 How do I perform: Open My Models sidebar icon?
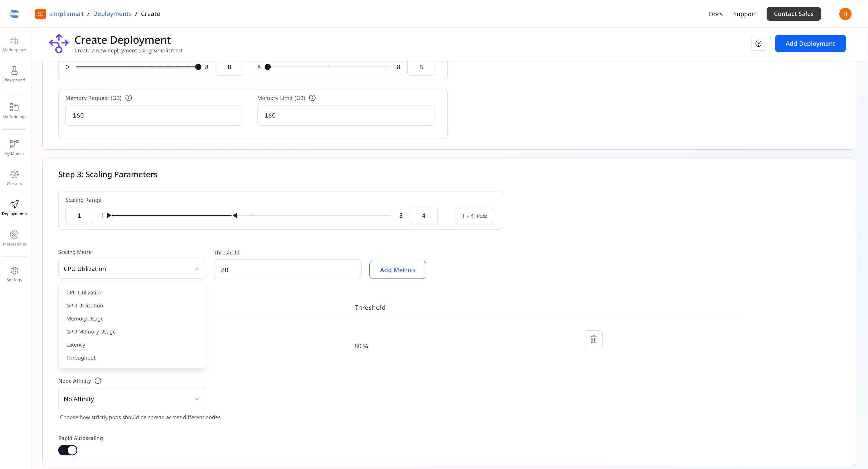tap(14, 148)
